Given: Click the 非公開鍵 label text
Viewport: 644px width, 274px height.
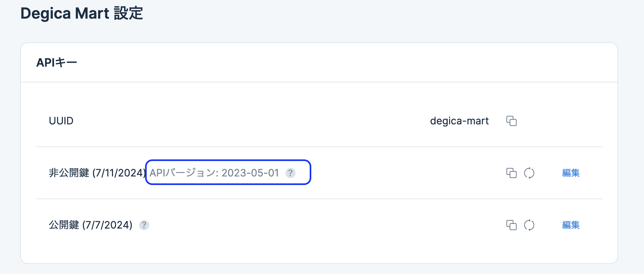Looking at the screenshot, I should tap(69, 173).
